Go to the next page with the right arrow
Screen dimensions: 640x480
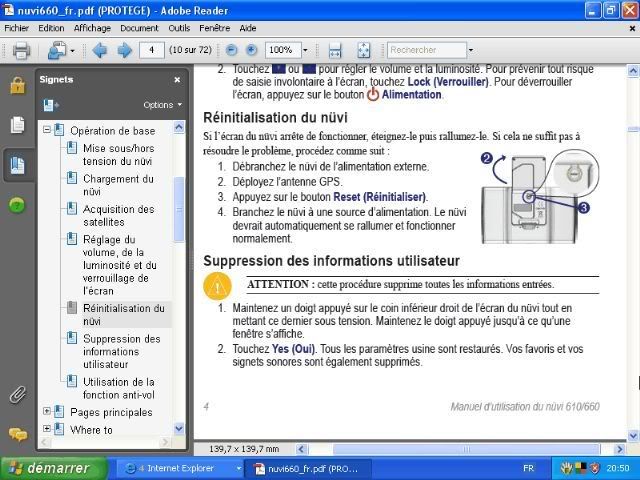[x=124, y=51]
